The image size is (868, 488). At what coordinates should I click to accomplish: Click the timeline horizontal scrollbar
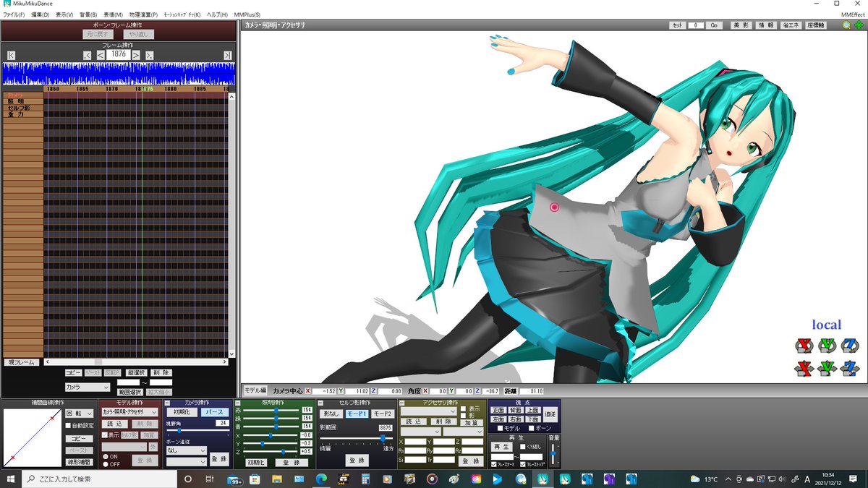(x=135, y=362)
